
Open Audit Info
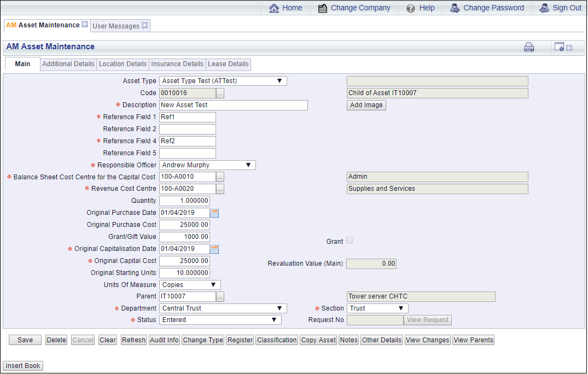164,340
